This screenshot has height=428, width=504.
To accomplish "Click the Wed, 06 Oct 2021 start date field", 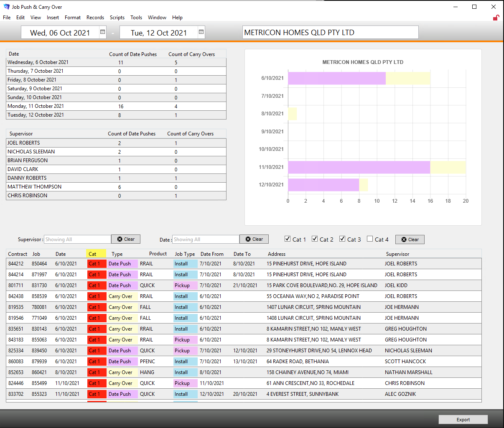I will click(60, 33).
